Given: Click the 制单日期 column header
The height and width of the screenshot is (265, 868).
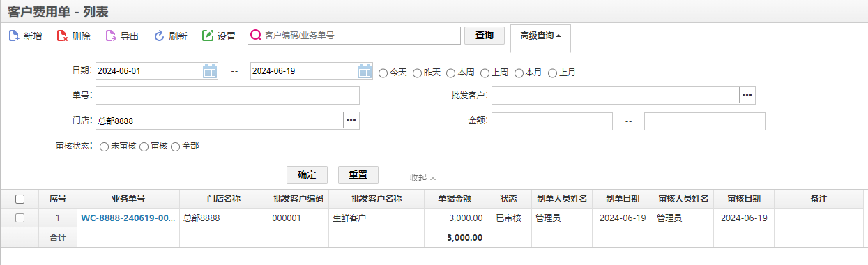Looking at the screenshot, I should point(623,199).
